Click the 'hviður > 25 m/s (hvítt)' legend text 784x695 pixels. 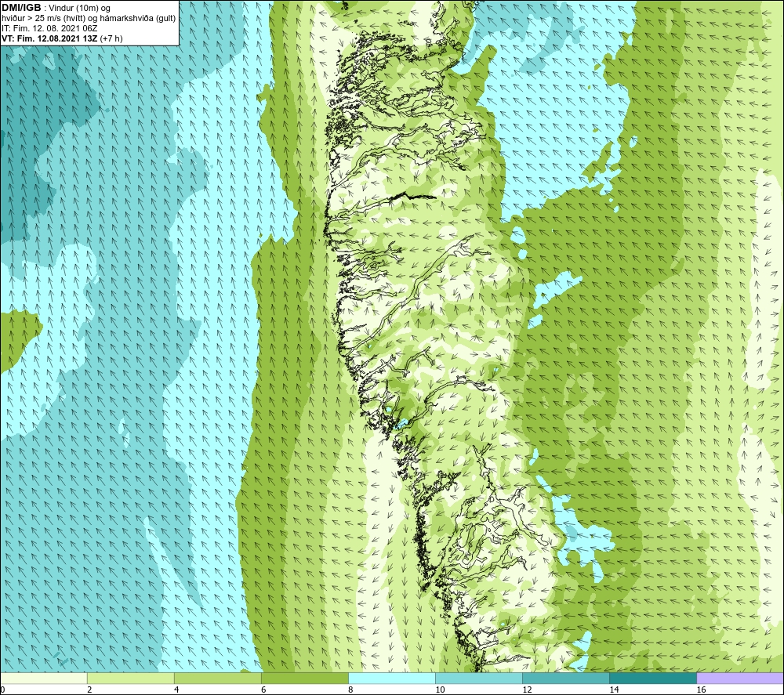[42, 19]
